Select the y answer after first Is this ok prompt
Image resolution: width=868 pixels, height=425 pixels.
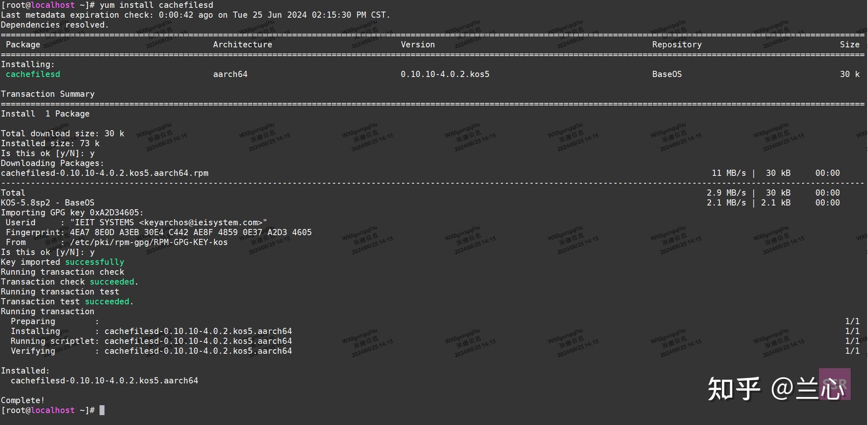93,153
